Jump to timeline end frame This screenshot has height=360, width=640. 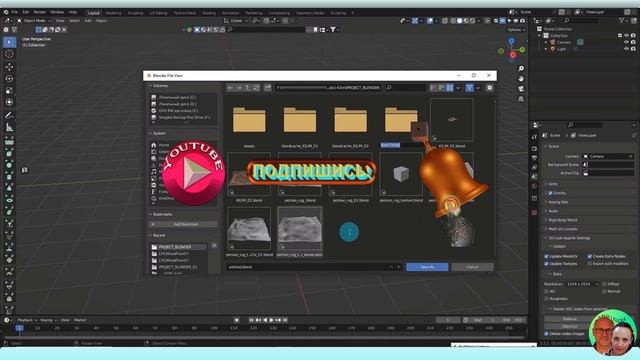[x=285, y=320]
